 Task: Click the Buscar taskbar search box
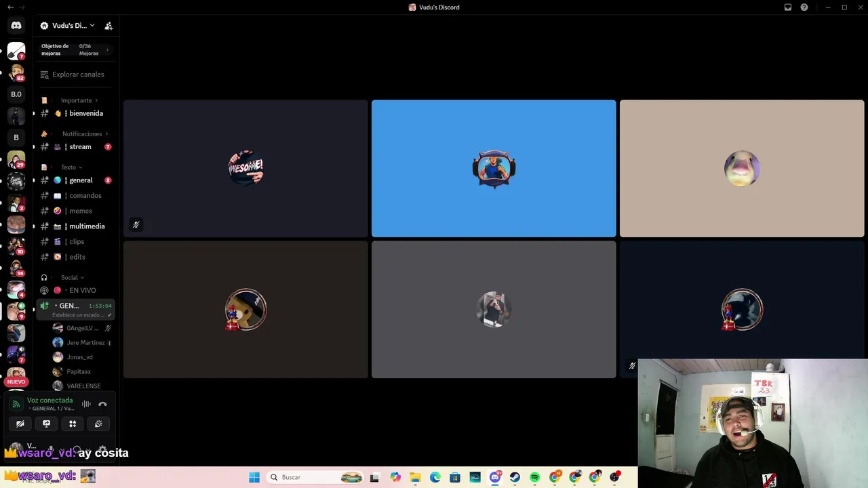315,477
